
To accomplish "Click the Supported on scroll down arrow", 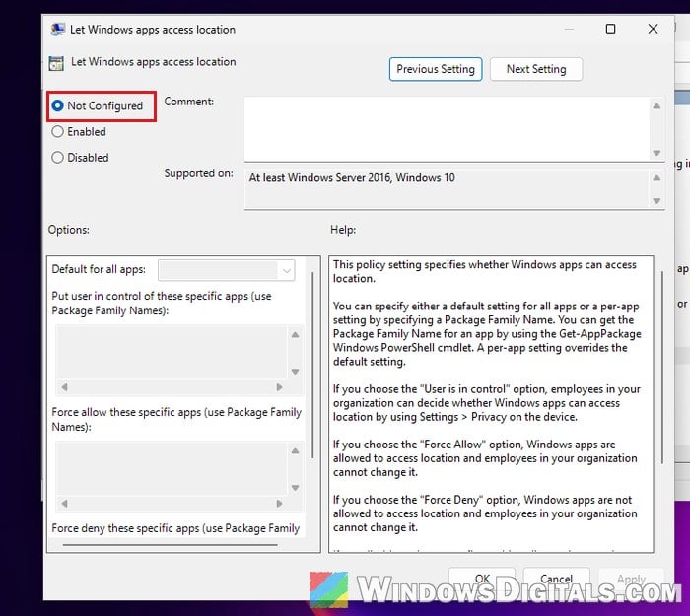I will point(656,201).
